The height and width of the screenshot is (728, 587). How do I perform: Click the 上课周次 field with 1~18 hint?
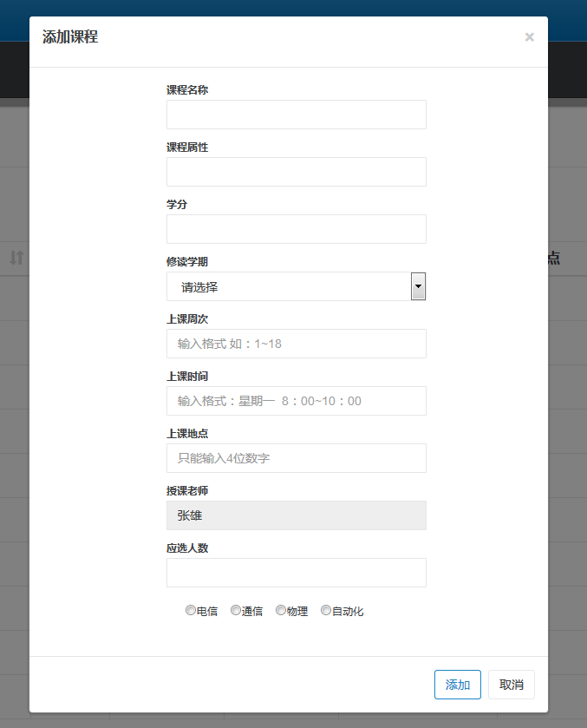point(296,344)
